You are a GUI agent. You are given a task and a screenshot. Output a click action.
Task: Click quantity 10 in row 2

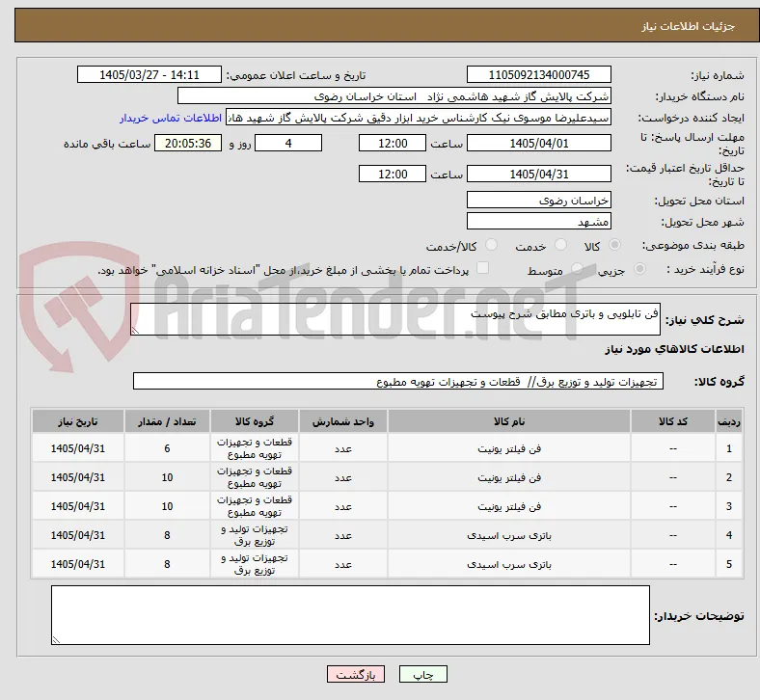point(167,477)
